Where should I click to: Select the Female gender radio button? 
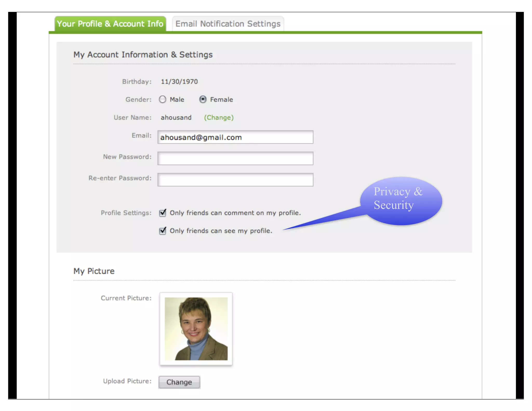click(x=203, y=100)
